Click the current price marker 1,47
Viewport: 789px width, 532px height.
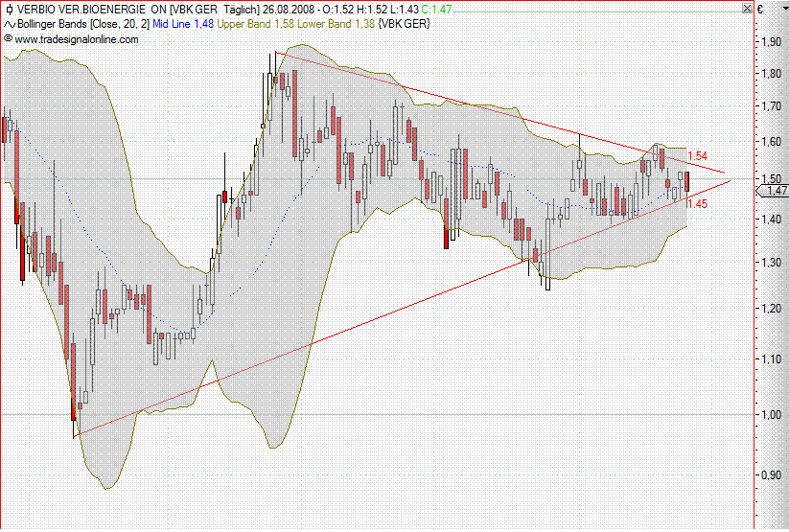(x=773, y=190)
